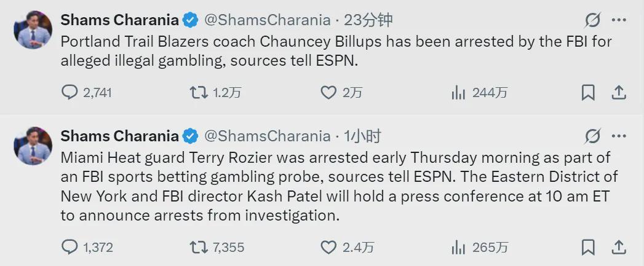This screenshot has height=266, width=644.
Task: Open Grok icon on Rozier tweet
Action: coord(592,136)
